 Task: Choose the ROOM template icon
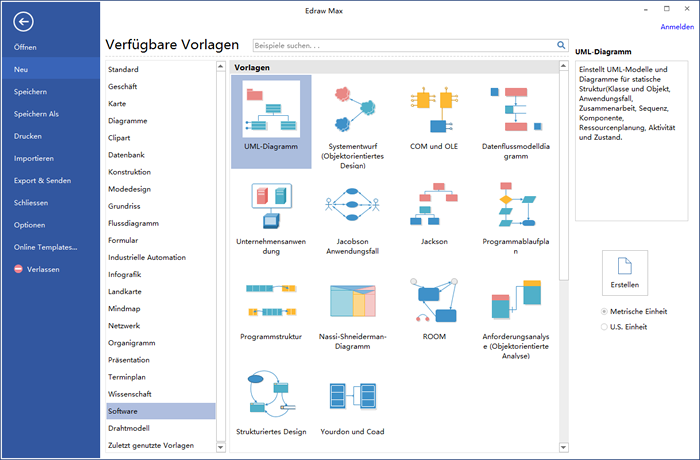(433, 302)
